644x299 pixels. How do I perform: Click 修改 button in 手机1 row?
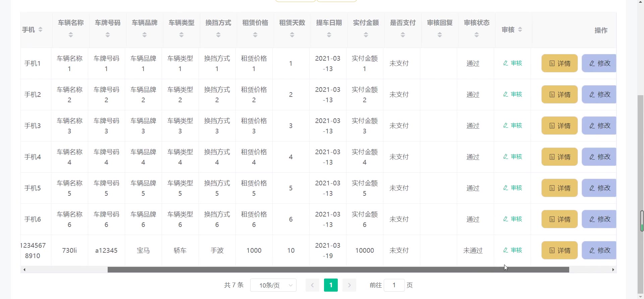click(x=599, y=63)
